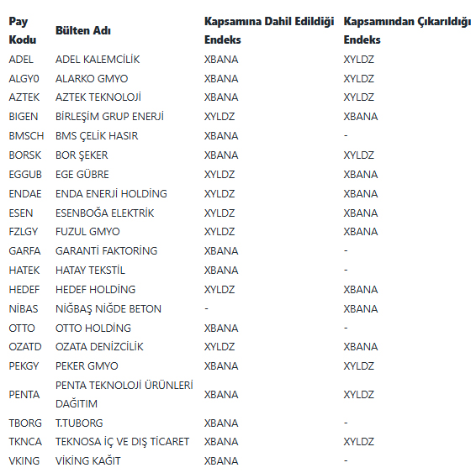
Task: Click the Bülten Adı column header
Action: tap(83, 30)
